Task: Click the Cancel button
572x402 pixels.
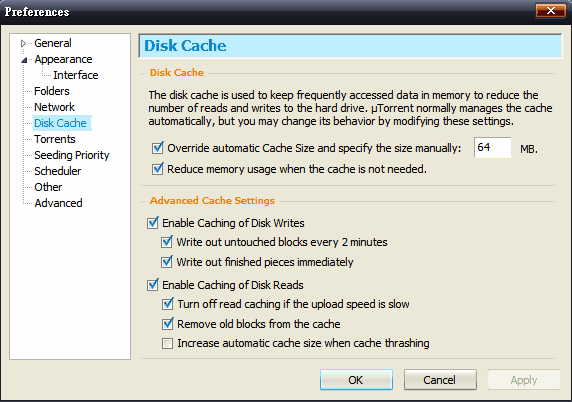Action: (440, 380)
